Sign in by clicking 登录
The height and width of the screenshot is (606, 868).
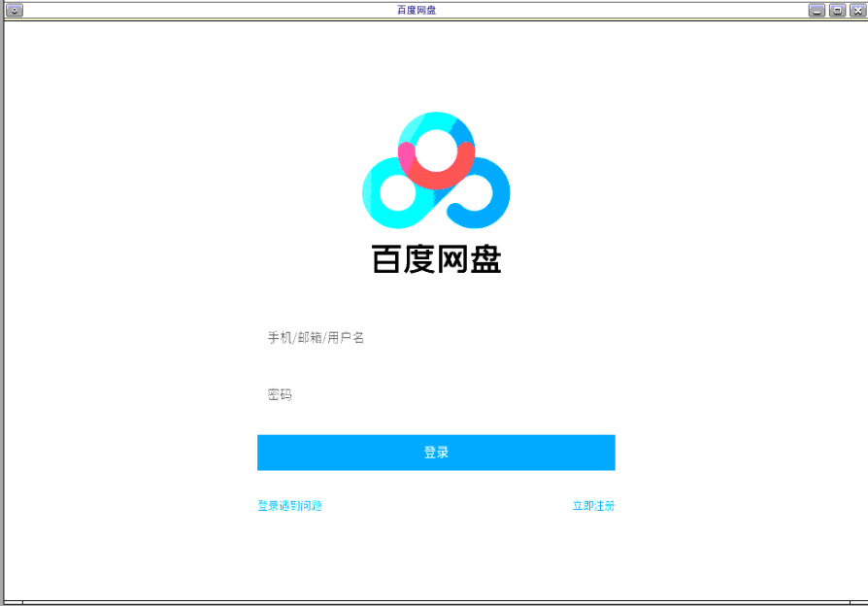tap(435, 452)
